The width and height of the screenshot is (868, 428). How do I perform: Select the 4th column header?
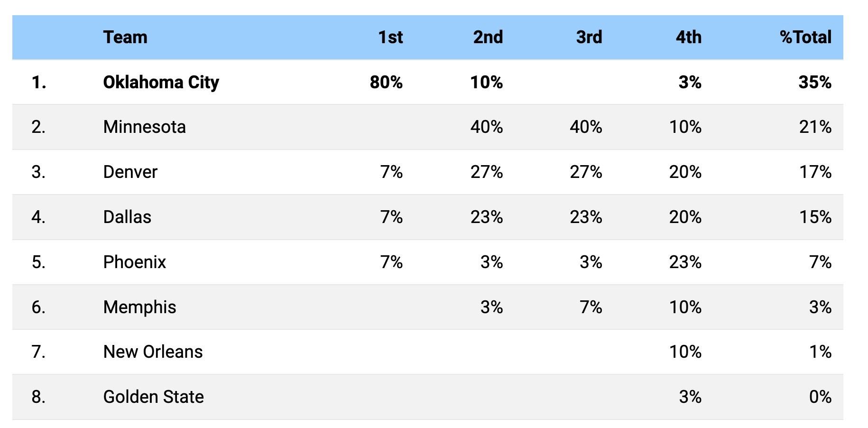pos(688,37)
